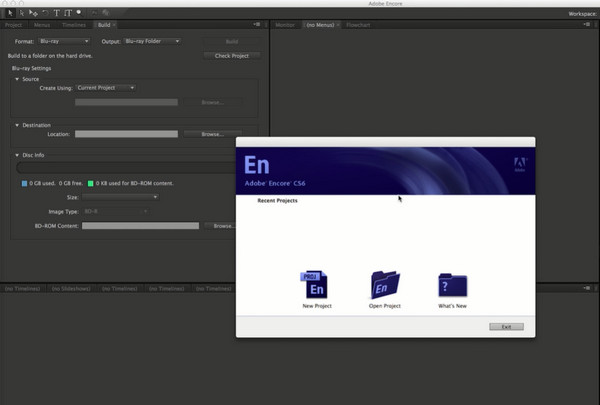Activate the horizontal Text tool

[56, 13]
